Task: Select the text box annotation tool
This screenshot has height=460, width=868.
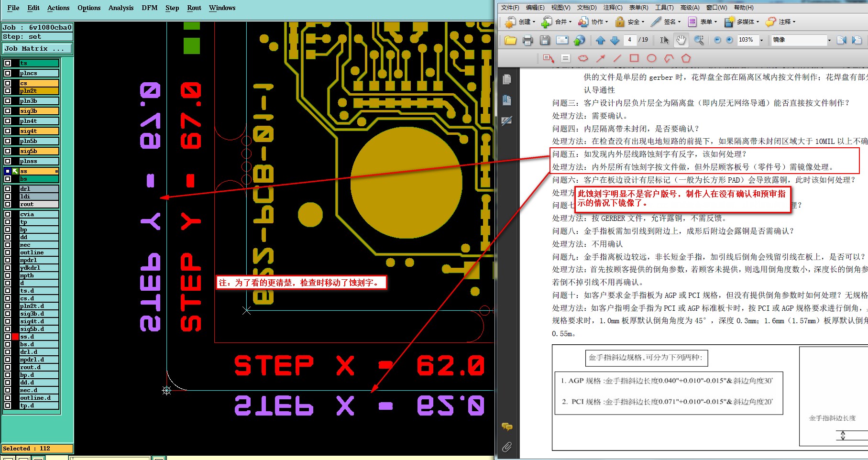Action: (x=565, y=58)
